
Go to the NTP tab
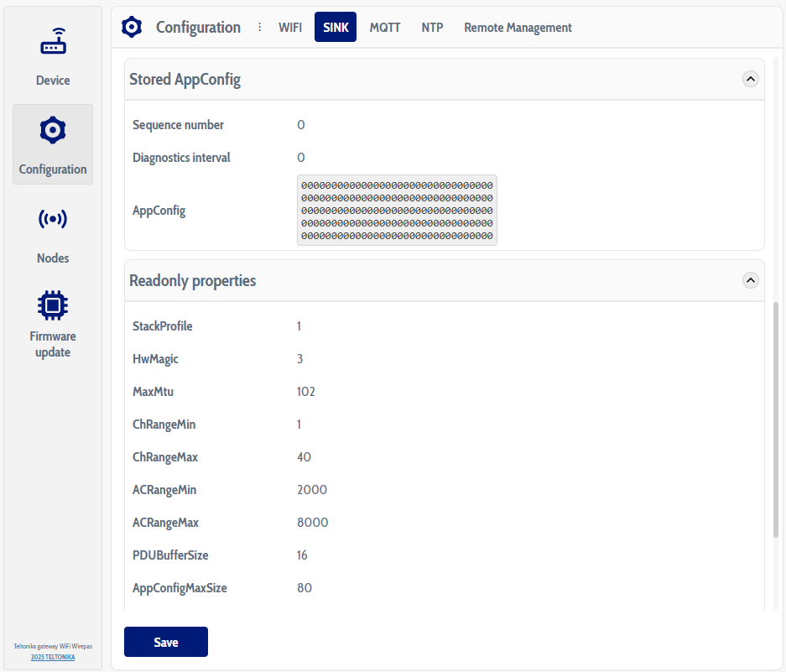point(432,27)
